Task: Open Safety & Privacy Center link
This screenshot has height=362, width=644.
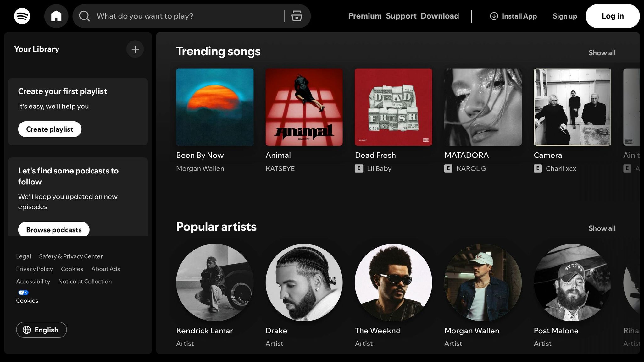Action: [71, 256]
